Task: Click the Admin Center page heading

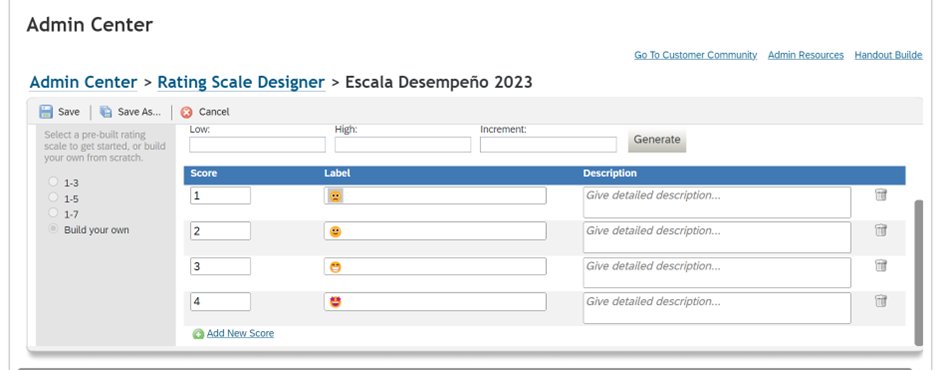Action: coord(90,25)
